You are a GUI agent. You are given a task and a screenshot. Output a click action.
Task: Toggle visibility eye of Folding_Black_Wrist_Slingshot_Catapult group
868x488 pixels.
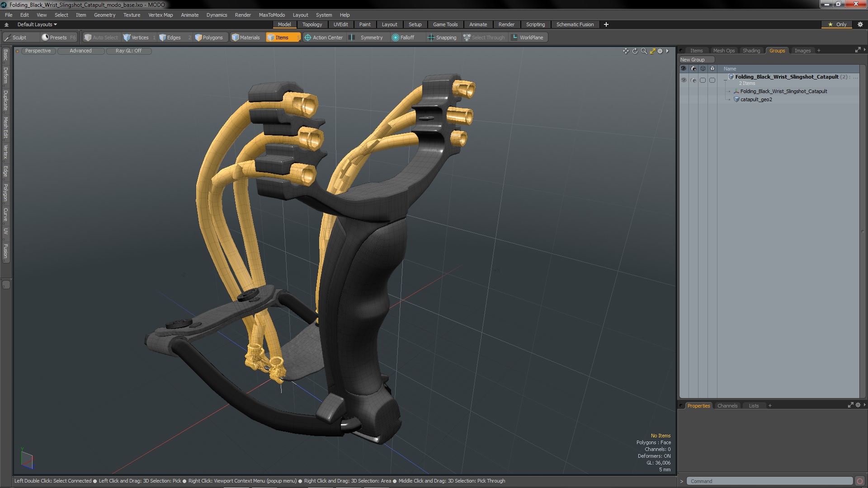point(684,80)
